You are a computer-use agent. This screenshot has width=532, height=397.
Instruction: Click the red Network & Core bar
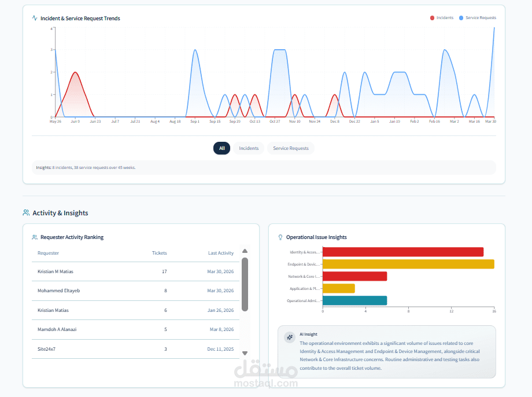tap(355, 276)
